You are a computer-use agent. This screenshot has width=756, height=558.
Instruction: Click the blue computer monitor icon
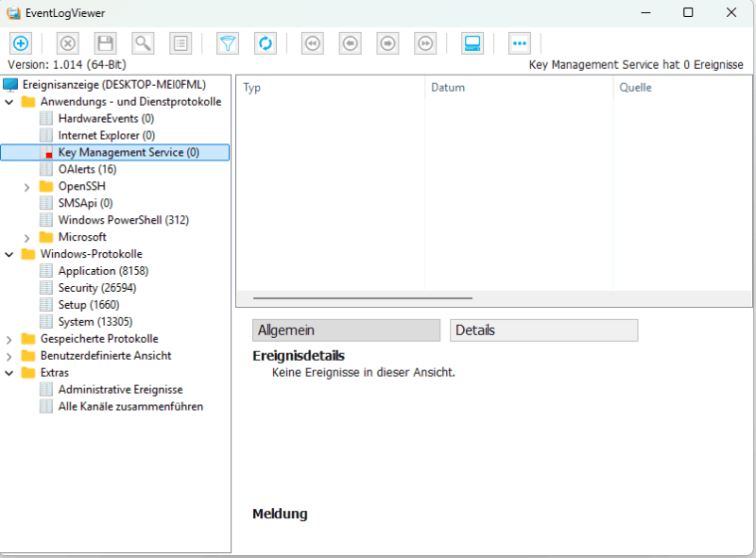tap(472, 42)
